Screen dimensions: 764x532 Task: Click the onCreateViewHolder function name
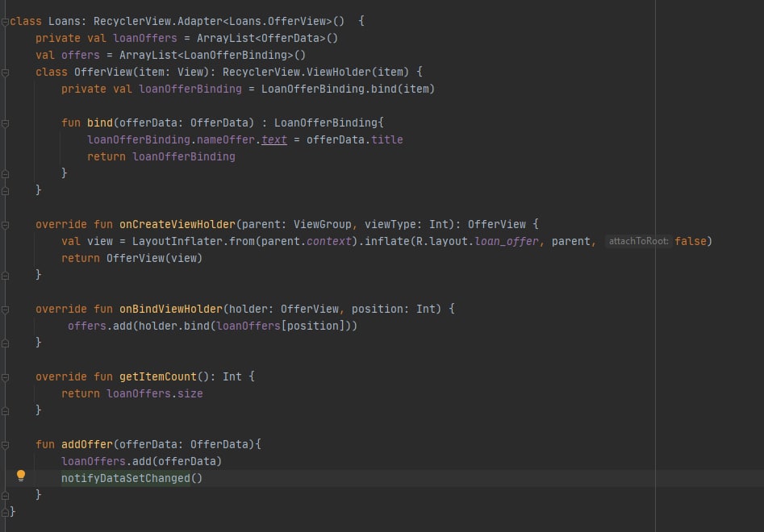click(x=177, y=224)
